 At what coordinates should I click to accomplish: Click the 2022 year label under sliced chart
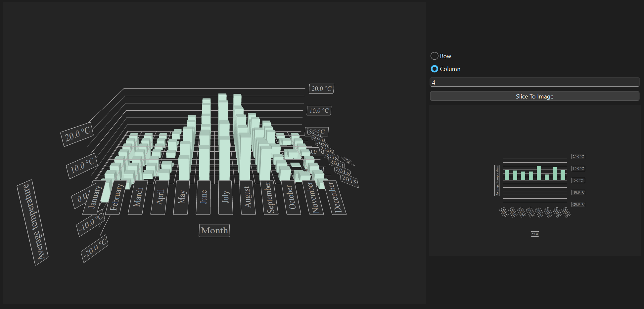click(504, 212)
